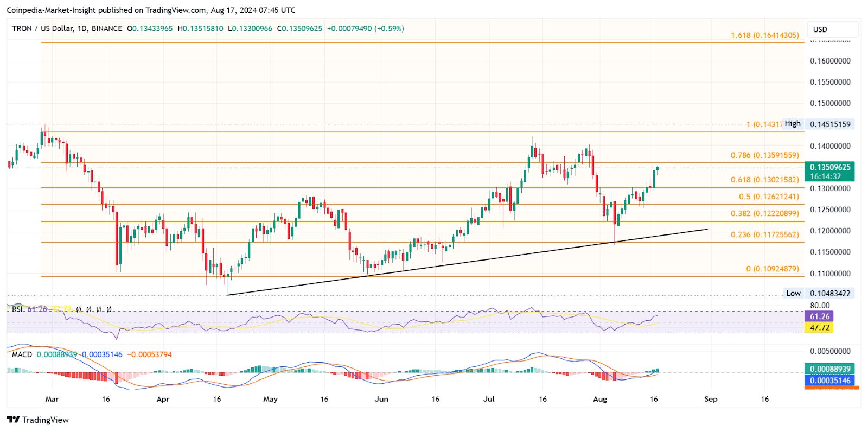This screenshot has width=868, height=431.
Task: Select the 1.618 (0.16414305) Fibonacci label
Action: (765, 35)
